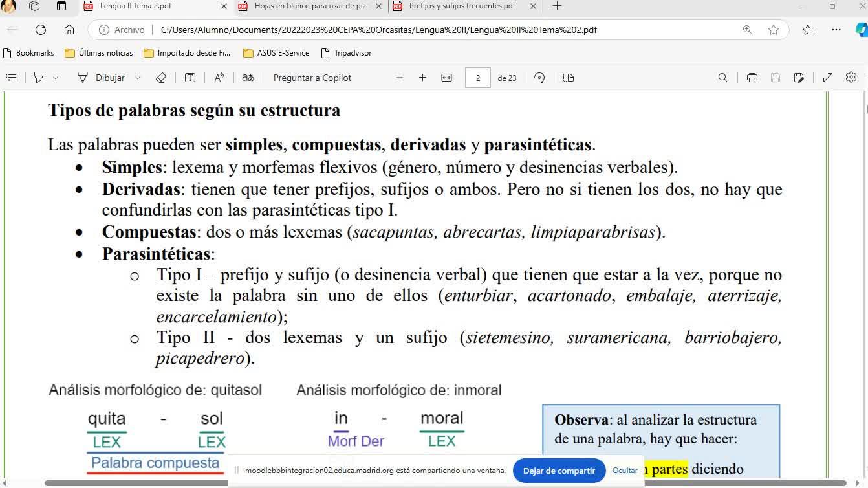This screenshot has width=868, height=488.
Task: Rotate the PDF page
Action: [x=539, y=78]
